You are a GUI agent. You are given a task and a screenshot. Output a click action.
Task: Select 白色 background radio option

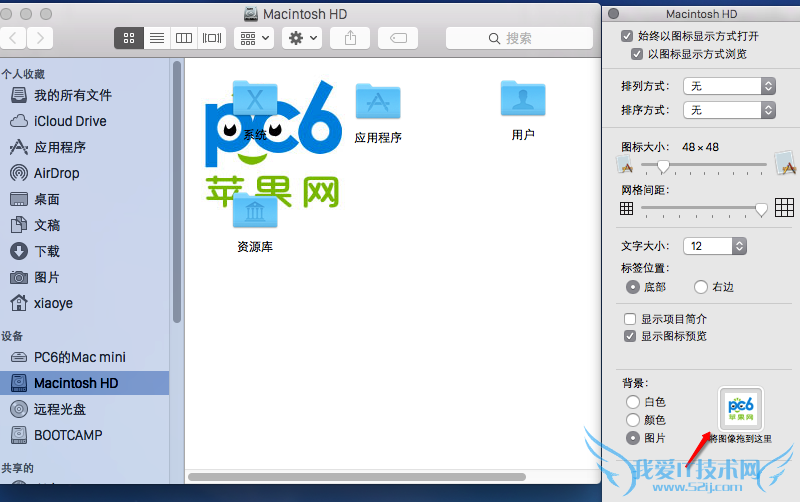click(632, 402)
